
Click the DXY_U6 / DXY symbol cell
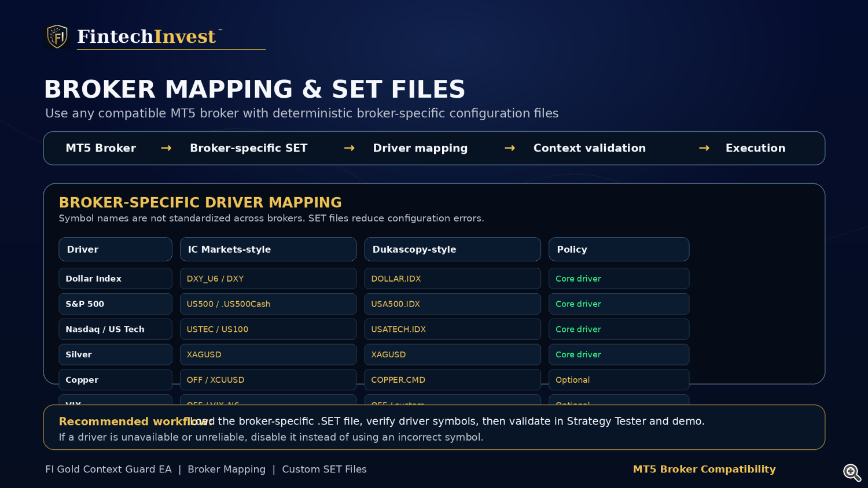pos(268,279)
